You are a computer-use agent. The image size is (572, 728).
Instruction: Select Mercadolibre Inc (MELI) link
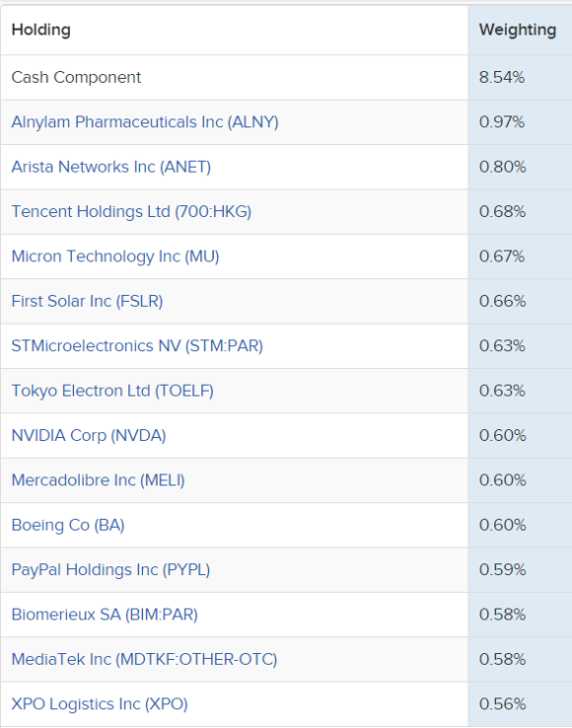[x=98, y=480]
